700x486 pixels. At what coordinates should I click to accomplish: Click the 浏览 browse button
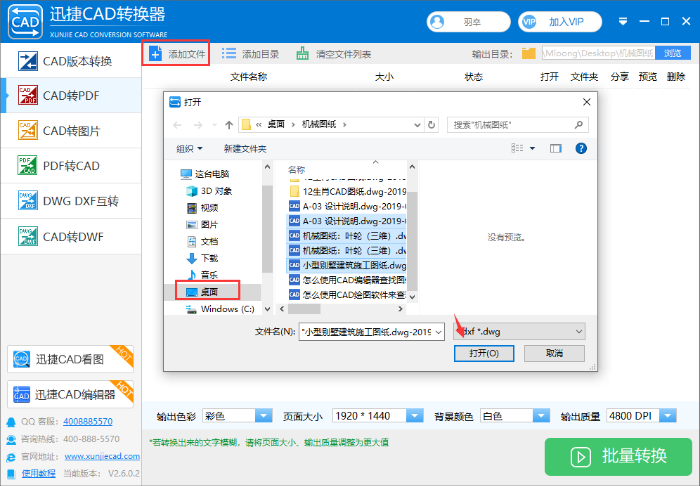[x=672, y=54]
